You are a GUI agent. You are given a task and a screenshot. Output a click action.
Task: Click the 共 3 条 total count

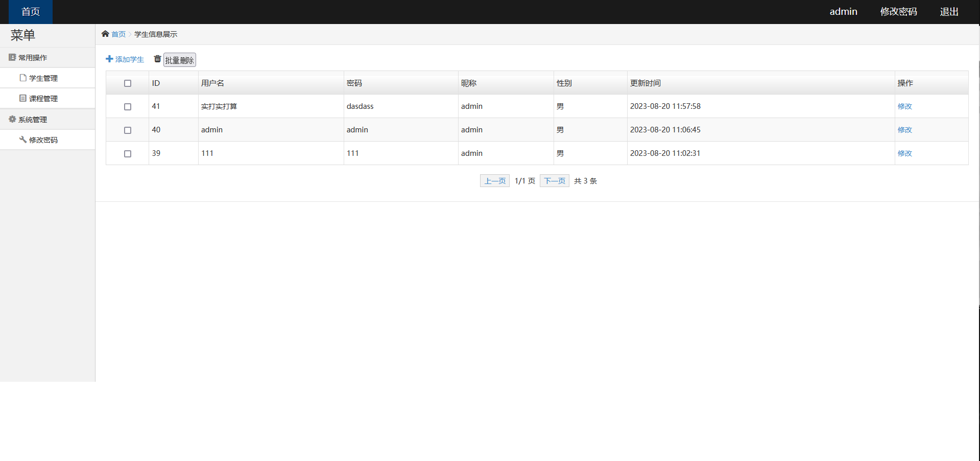pyautogui.click(x=585, y=181)
